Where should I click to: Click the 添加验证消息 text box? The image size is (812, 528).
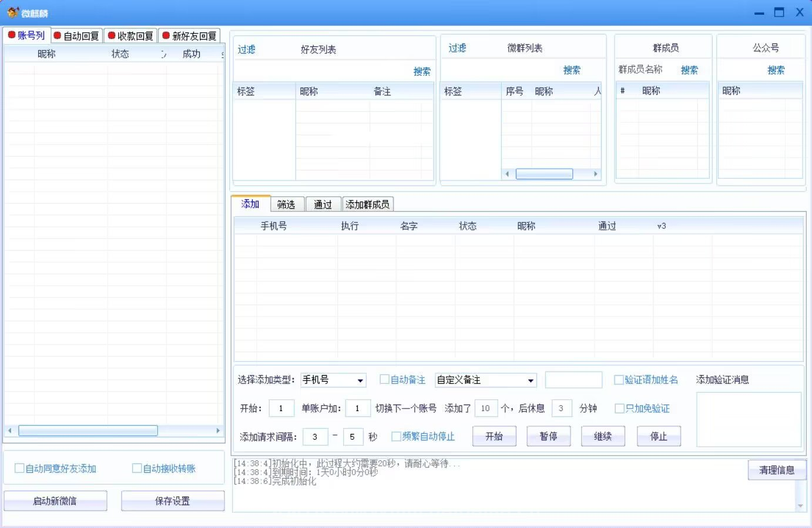click(x=749, y=420)
